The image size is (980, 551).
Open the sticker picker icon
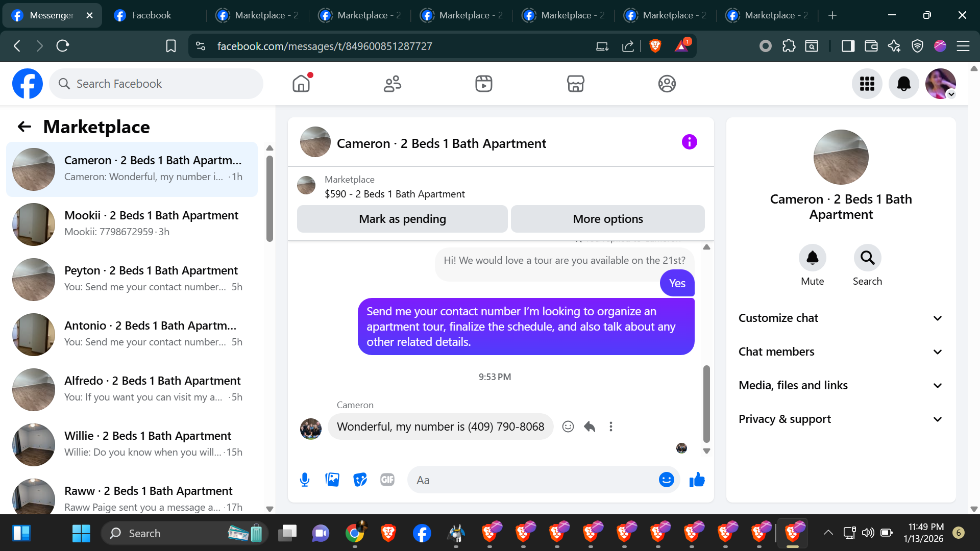(x=360, y=480)
